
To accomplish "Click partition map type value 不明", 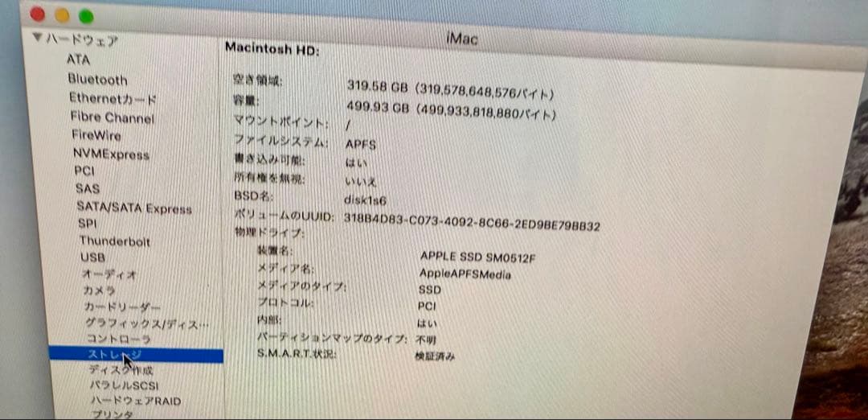I will (x=426, y=339).
